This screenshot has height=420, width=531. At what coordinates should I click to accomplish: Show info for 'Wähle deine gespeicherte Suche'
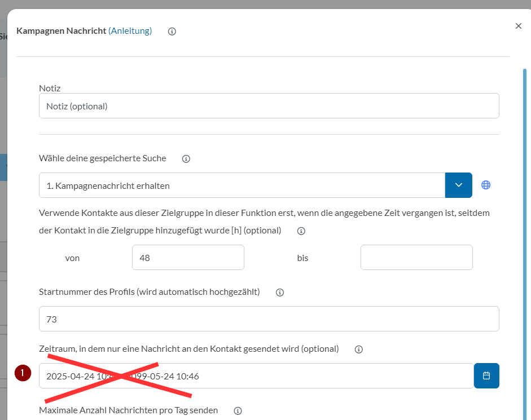186,159
